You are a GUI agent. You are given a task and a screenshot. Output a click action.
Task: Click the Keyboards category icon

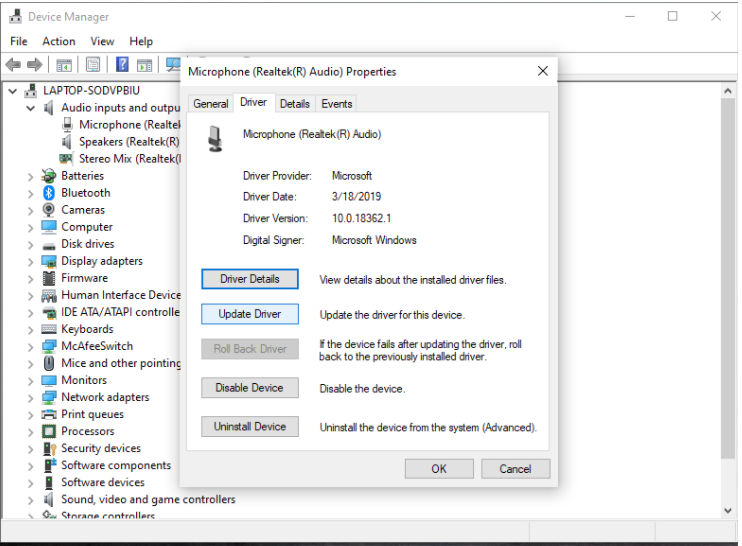click(49, 329)
